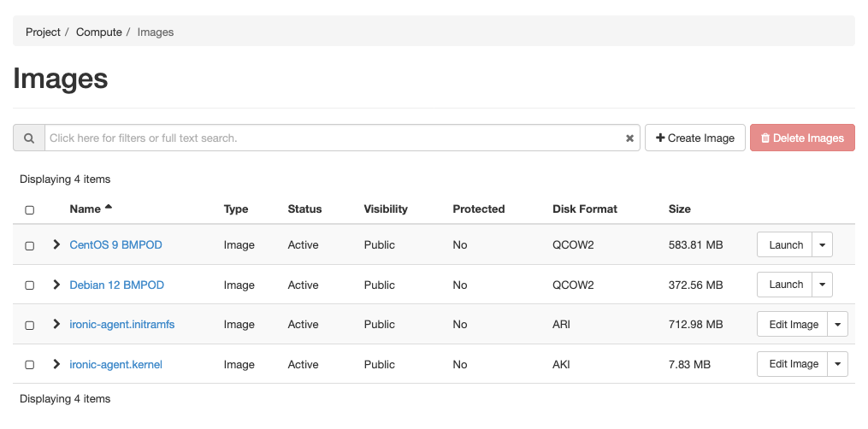
Task: Open actions dropdown for ironic-agent.initramfs
Action: [x=837, y=325]
